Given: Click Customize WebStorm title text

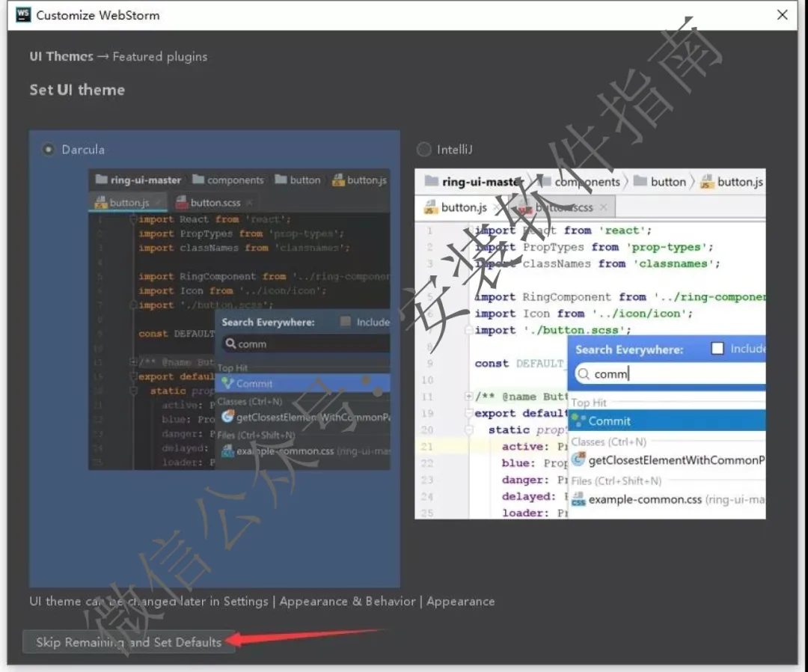Looking at the screenshot, I should click(98, 15).
